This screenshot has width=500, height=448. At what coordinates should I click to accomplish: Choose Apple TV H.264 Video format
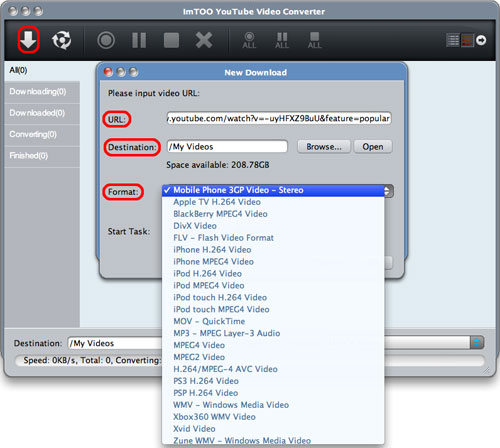(x=273, y=202)
